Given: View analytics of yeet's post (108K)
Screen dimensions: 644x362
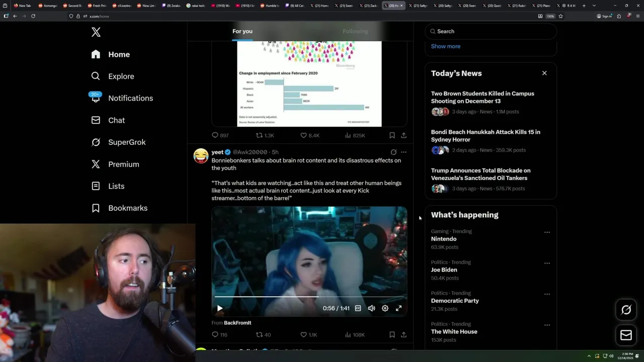Looking at the screenshot, I should coord(355,335).
